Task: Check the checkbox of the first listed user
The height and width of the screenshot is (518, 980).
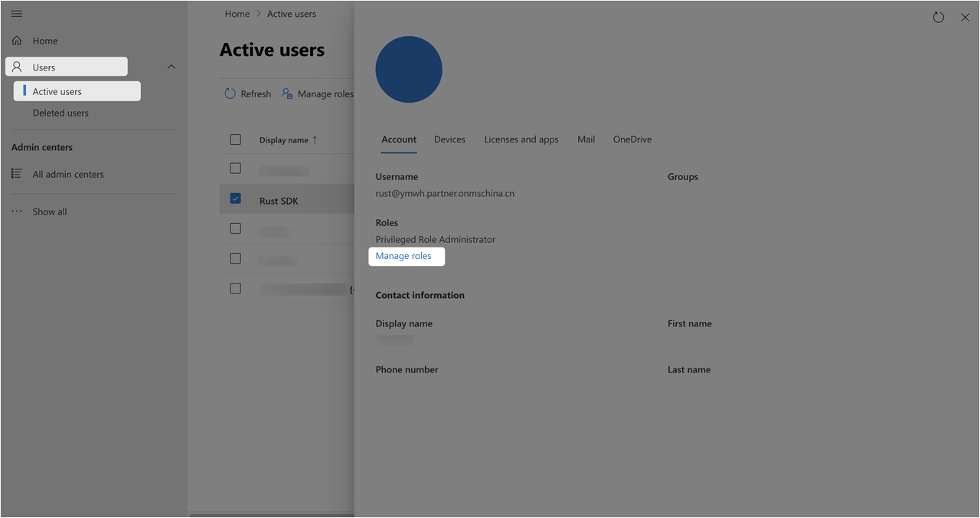Action: [x=235, y=168]
